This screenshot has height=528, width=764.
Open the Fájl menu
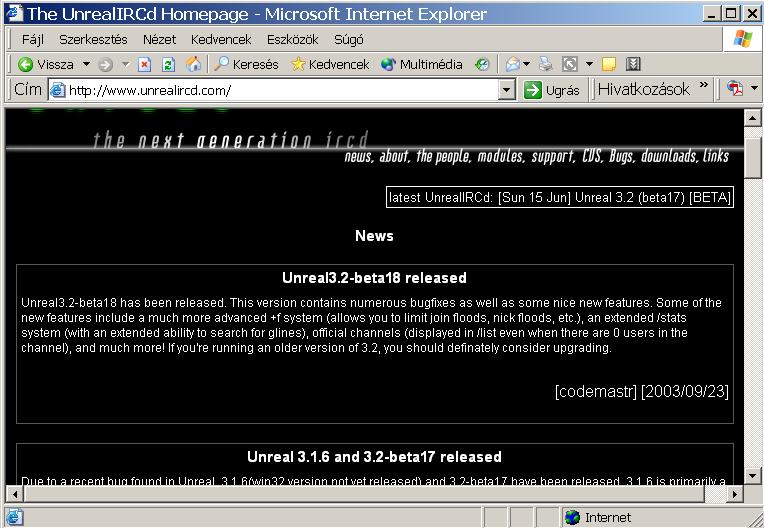tap(34, 39)
